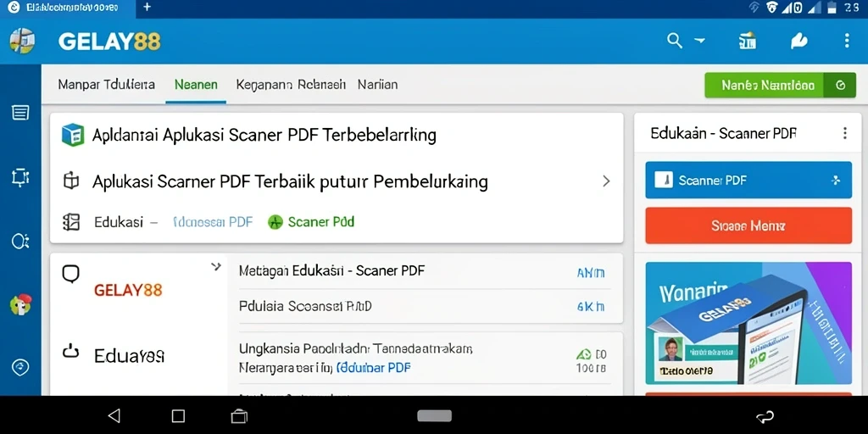
Task: Open the store icon in header
Action: pyautogui.click(x=748, y=41)
